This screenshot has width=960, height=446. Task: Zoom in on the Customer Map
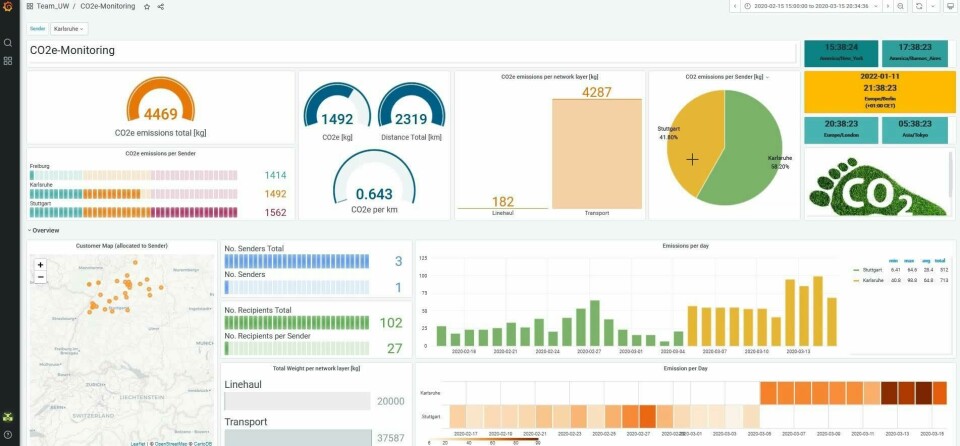40,265
